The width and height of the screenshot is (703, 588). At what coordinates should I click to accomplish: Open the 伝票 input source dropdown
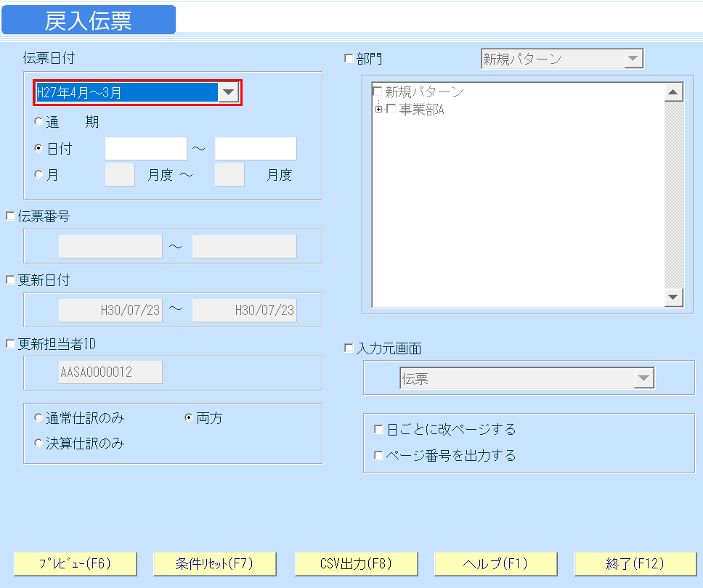(644, 377)
